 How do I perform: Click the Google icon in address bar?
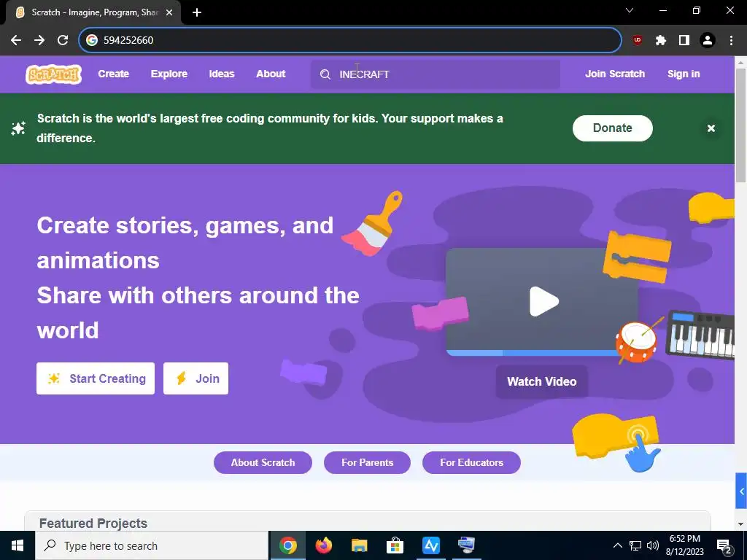pyautogui.click(x=92, y=40)
